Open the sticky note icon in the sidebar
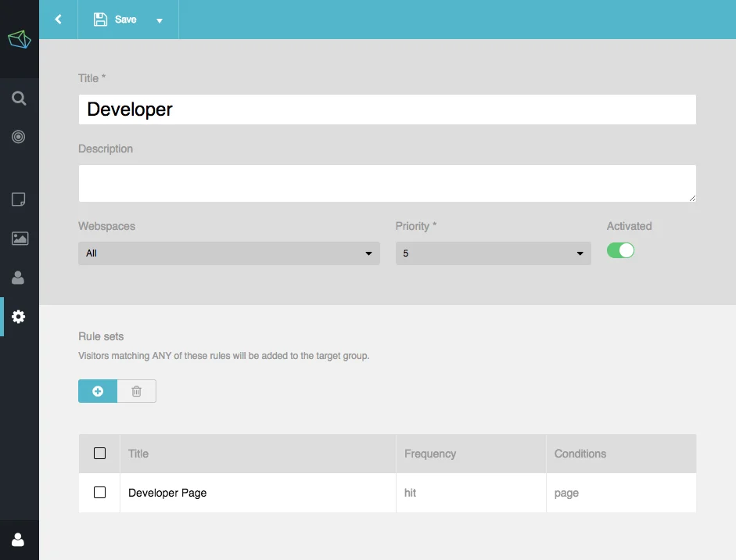Screen dimensions: 736x560 (x=19, y=199)
